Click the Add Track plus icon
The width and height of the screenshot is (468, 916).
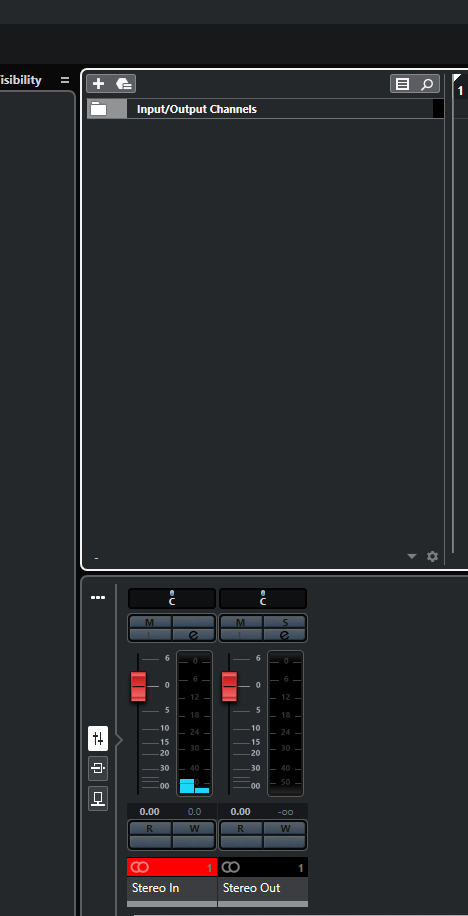click(x=98, y=84)
